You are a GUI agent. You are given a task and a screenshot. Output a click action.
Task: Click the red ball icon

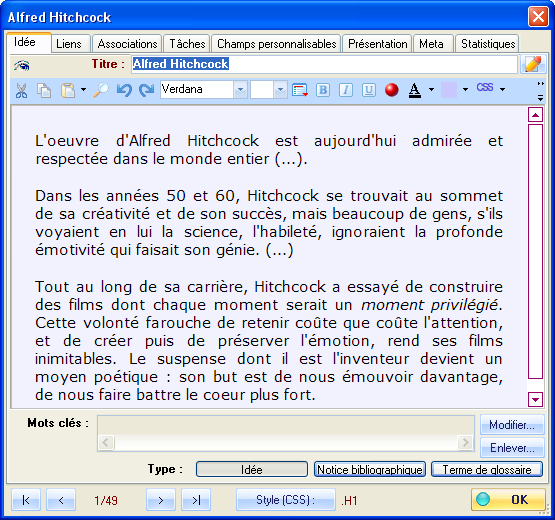coord(392,90)
